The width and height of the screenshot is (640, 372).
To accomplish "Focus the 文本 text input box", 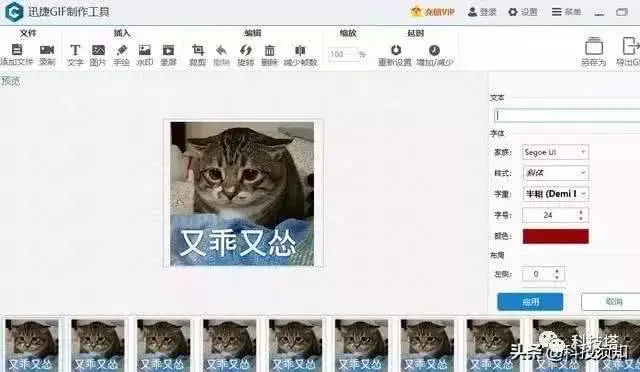I will pyautogui.click(x=567, y=116).
